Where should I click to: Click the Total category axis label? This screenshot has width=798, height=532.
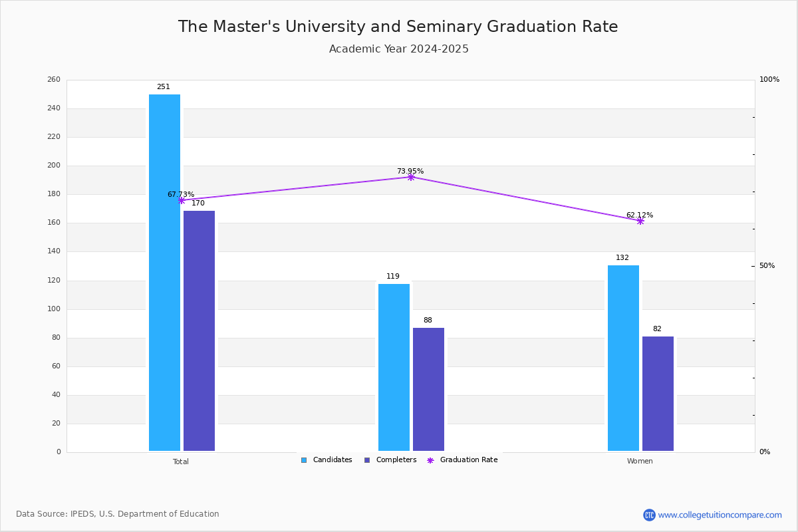point(181,462)
